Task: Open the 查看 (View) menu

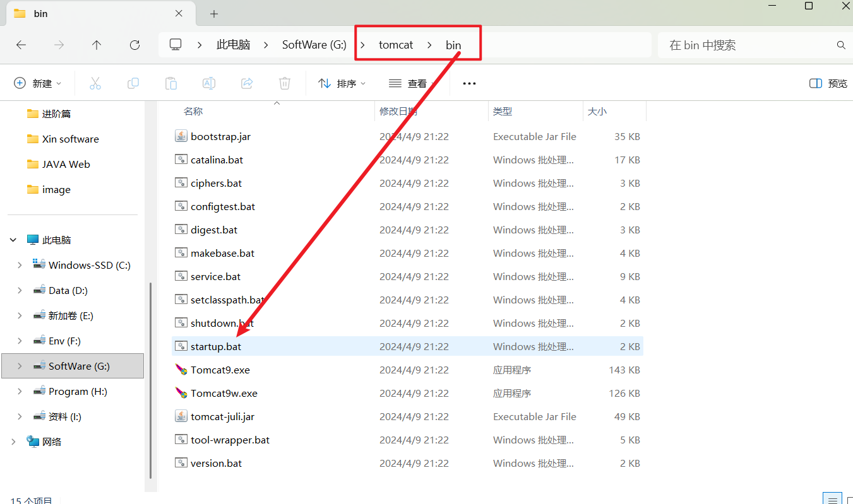Action: click(x=412, y=83)
